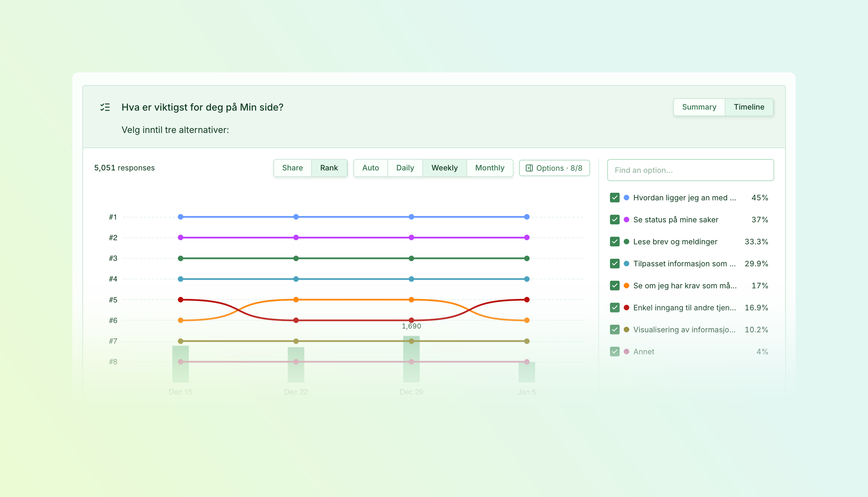Click orange color dot for Se om jeg har krav
Viewport: 868px width, 497px height.
point(626,286)
